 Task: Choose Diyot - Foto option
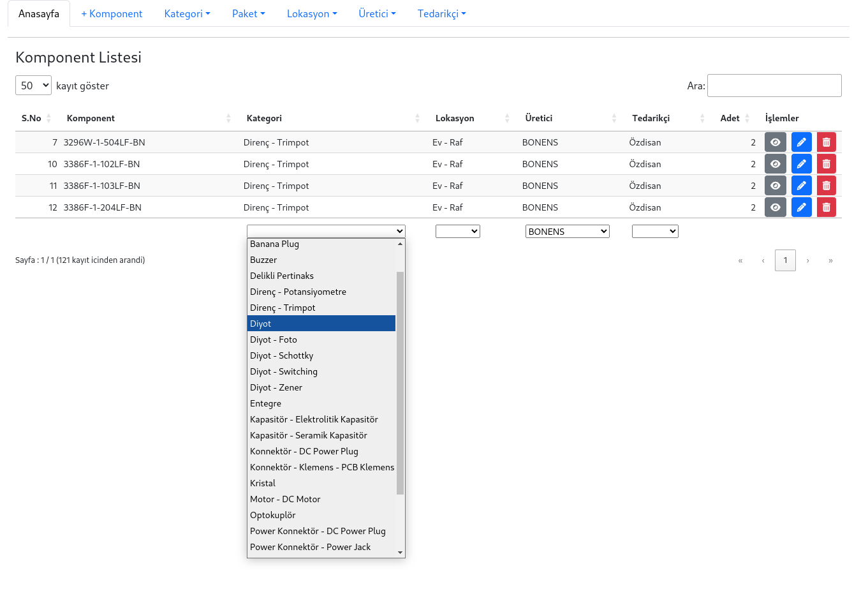(321, 339)
